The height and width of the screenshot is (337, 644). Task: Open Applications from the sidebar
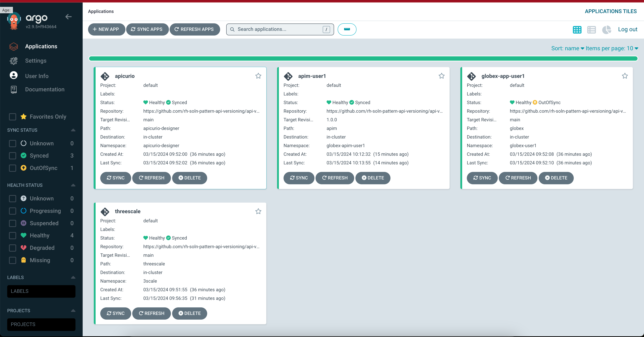click(41, 46)
